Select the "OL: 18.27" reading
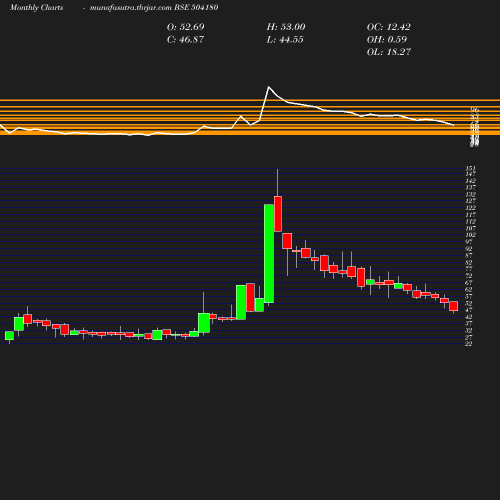The width and height of the screenshot is (500, 500). (389, 52)
